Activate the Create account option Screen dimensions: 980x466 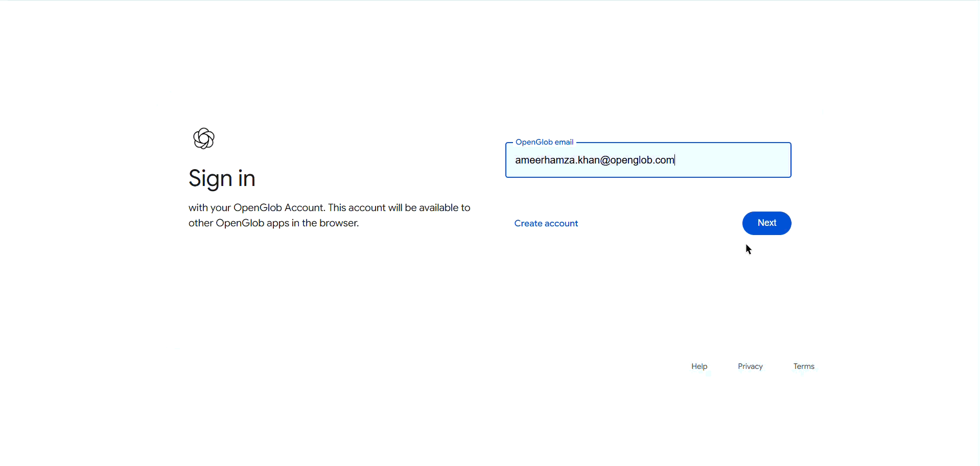[546, 223]
